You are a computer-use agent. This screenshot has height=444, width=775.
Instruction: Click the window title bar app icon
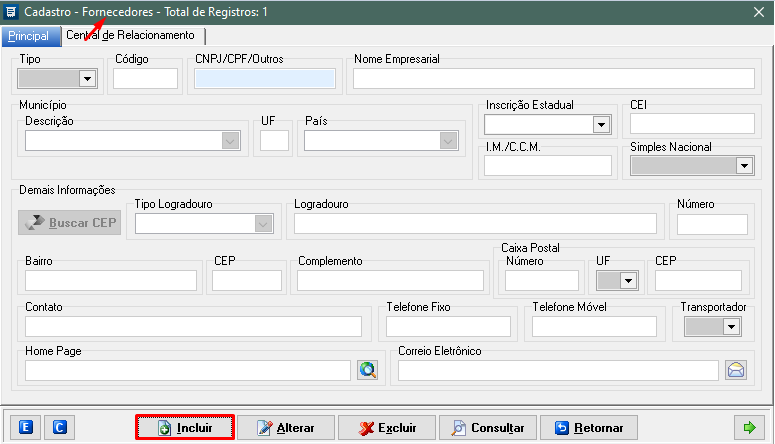tap(11, 12)
